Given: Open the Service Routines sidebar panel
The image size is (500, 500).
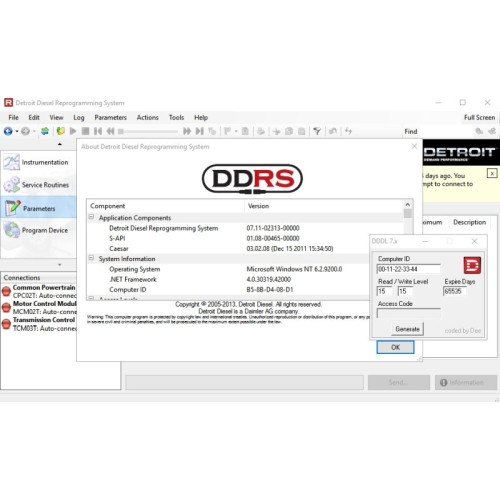Looking at the screenshot, I should pos(39,185).
